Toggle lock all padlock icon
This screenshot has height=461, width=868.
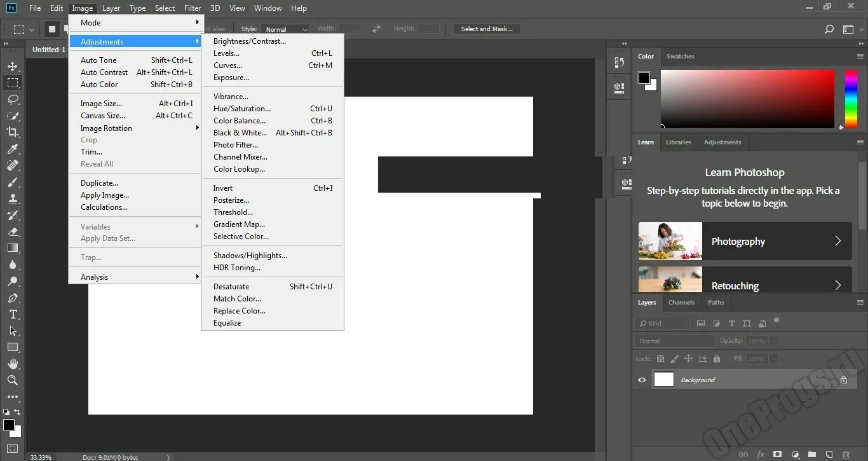[x=717, y=359]
